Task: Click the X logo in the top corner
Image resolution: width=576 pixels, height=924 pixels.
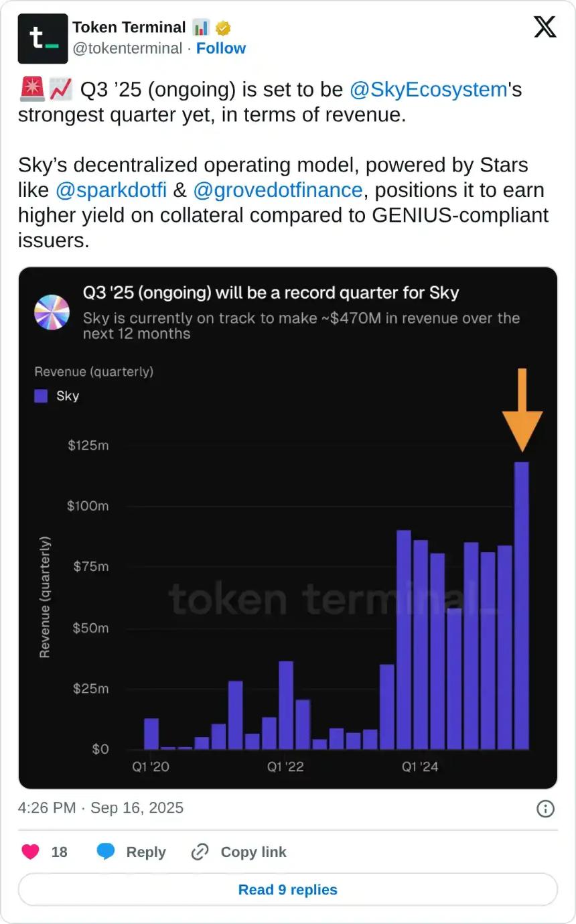Action: click(545, 27)
